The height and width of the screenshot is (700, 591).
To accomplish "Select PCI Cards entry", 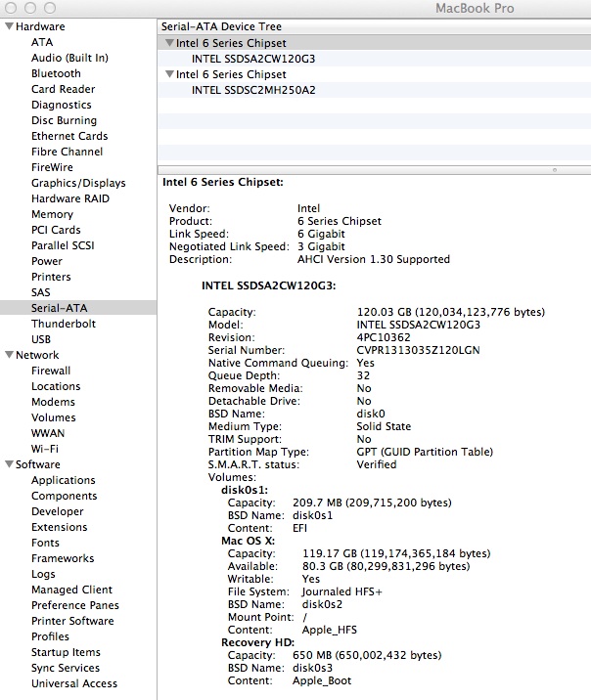I will pyautogui.click(x=56, y=230).
